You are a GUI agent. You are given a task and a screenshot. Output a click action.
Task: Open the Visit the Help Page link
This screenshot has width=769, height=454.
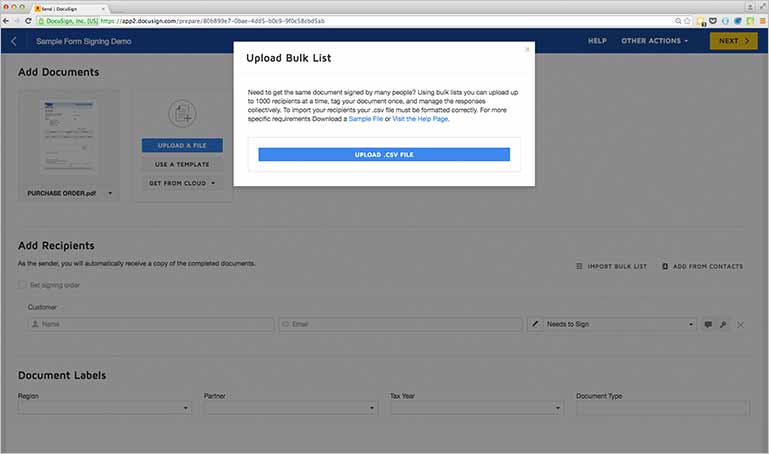421,119
